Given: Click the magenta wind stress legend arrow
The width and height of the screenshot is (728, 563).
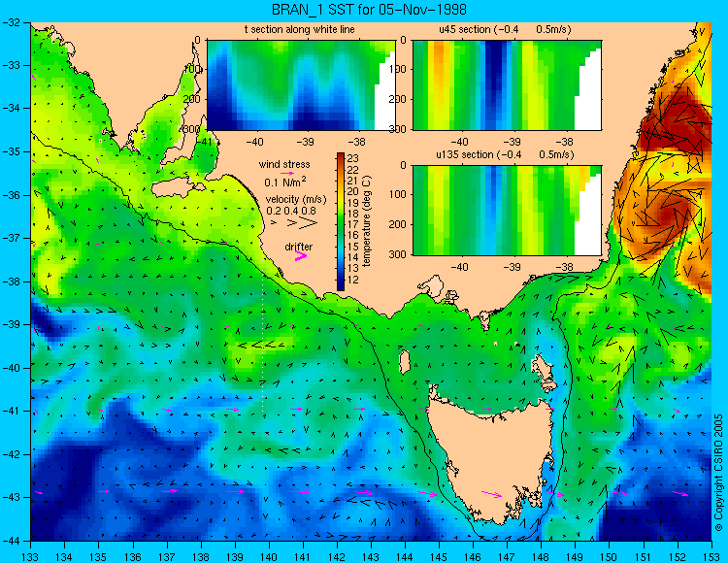Looking at the screenshot, I should (287, 173).
